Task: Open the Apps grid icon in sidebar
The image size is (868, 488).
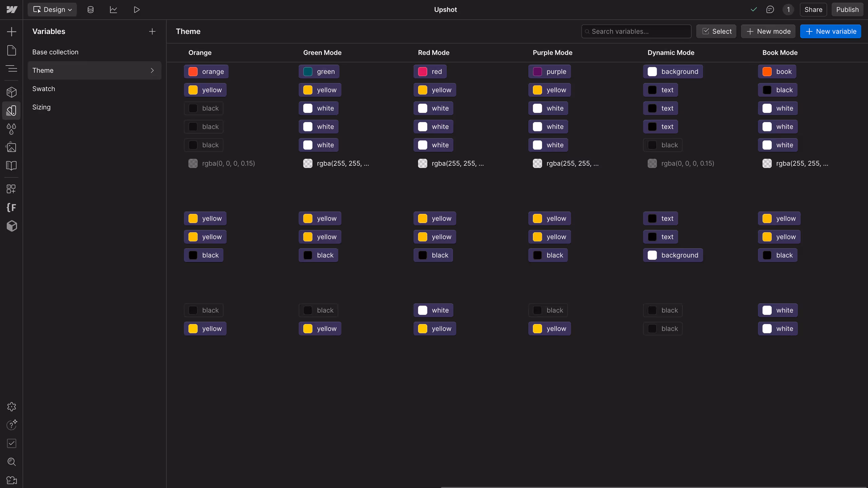Action: pyautogui.click(x=12, y=189)
